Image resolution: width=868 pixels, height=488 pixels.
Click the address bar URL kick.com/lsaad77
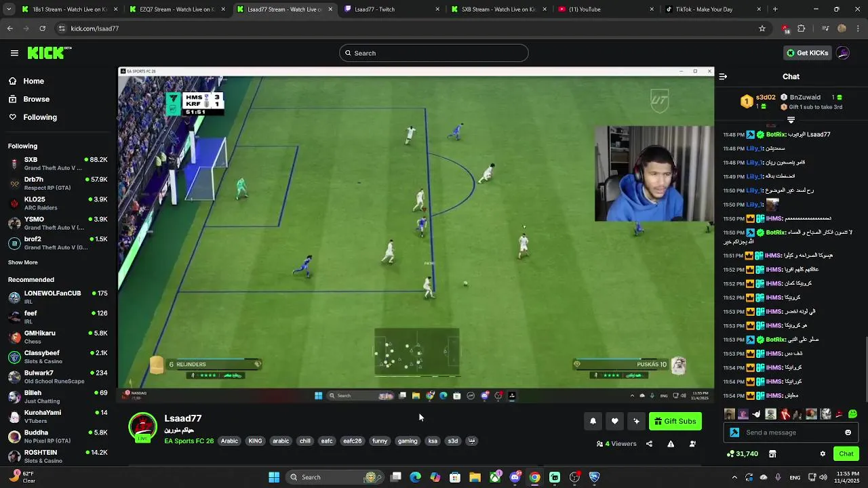pos(95,28)
